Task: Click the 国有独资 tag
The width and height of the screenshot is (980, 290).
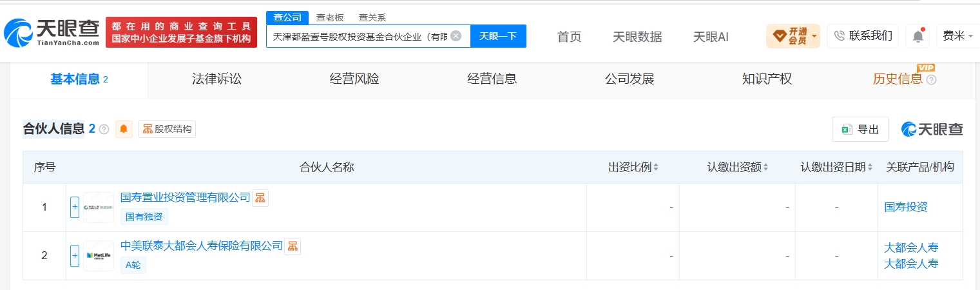Action: 144,217
